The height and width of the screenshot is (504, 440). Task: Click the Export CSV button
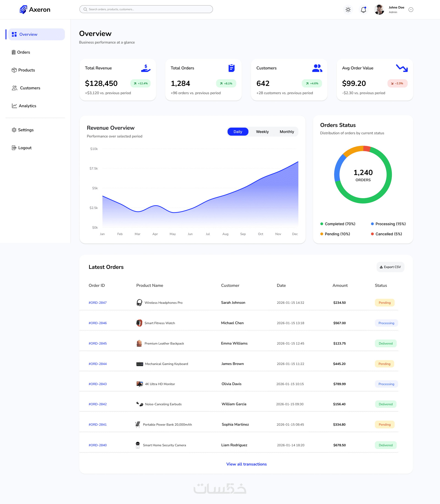390,267
